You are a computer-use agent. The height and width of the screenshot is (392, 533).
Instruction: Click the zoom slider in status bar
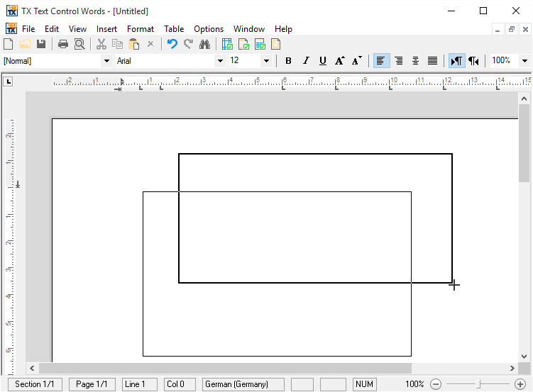coord(479,384)
